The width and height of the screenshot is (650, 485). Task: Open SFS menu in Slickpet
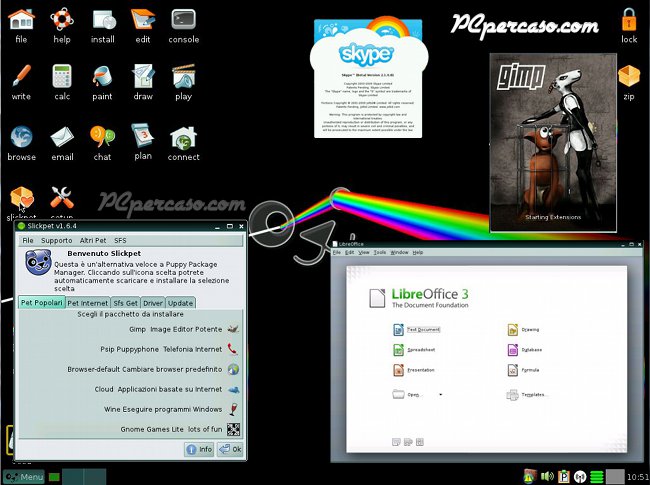pyautogui.click(x=120, y=240)
